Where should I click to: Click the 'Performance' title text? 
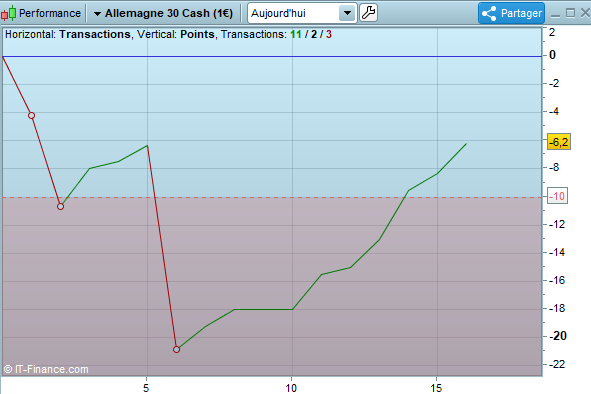50,13
